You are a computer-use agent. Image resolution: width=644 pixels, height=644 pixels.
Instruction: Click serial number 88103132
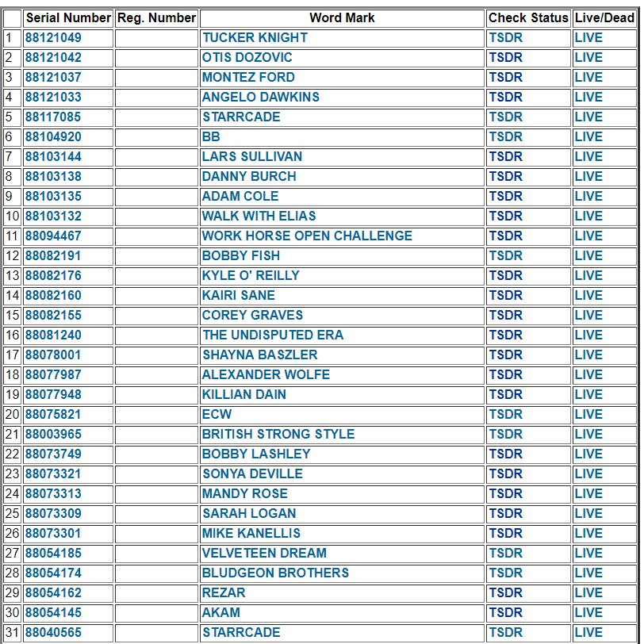click(53, 216)
